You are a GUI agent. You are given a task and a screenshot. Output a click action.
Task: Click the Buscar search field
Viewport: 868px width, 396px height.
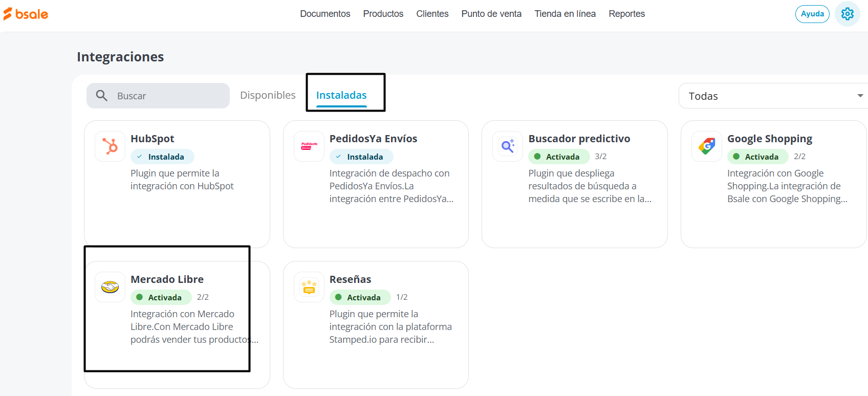click(x=158, y=96)
